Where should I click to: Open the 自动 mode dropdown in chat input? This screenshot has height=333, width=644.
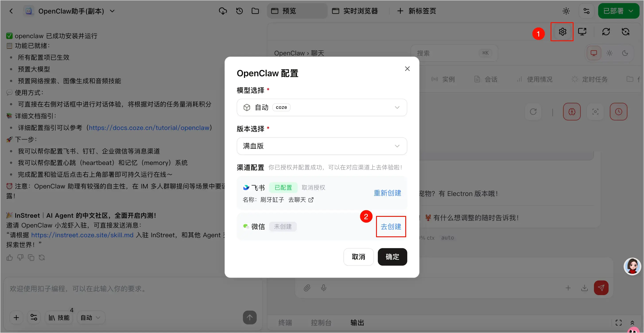(91, 317)
